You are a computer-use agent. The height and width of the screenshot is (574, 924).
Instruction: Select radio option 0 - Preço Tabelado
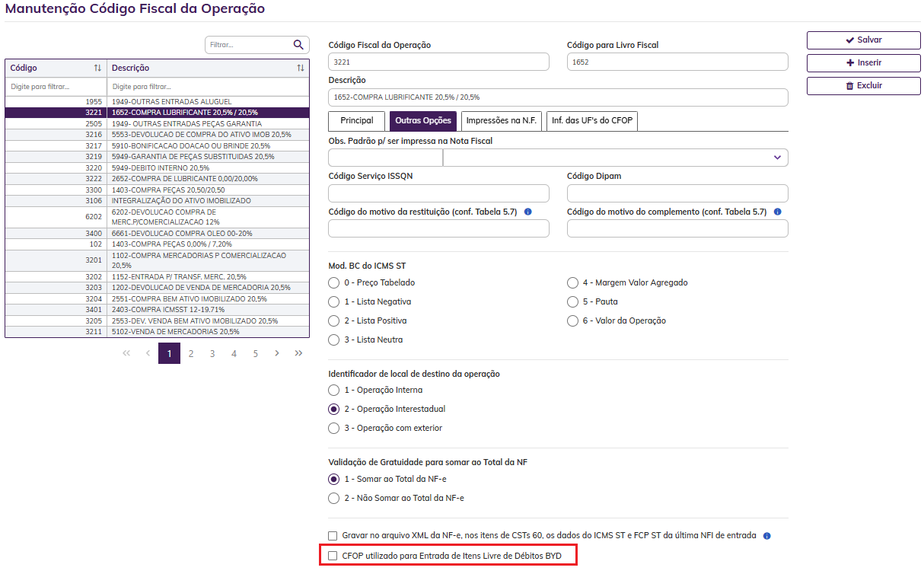333,282
